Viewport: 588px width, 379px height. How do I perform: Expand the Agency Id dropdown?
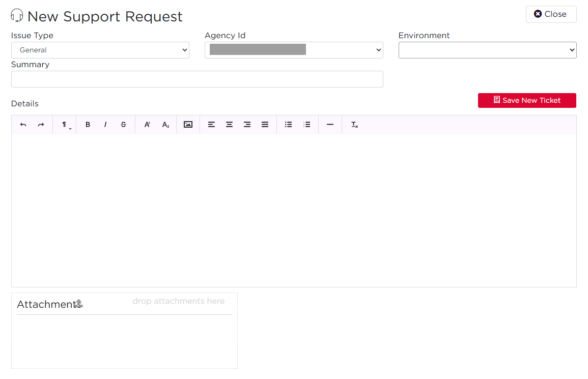coord(294,50)
